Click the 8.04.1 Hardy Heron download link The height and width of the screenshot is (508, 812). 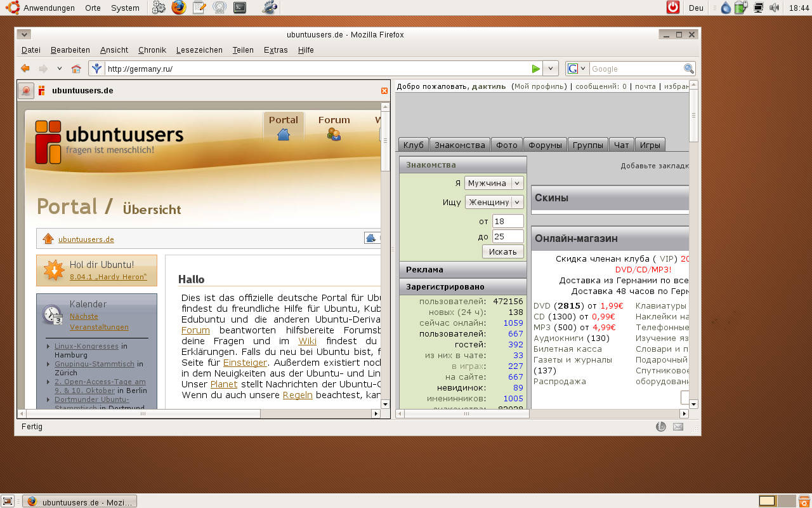click(108, 277)
